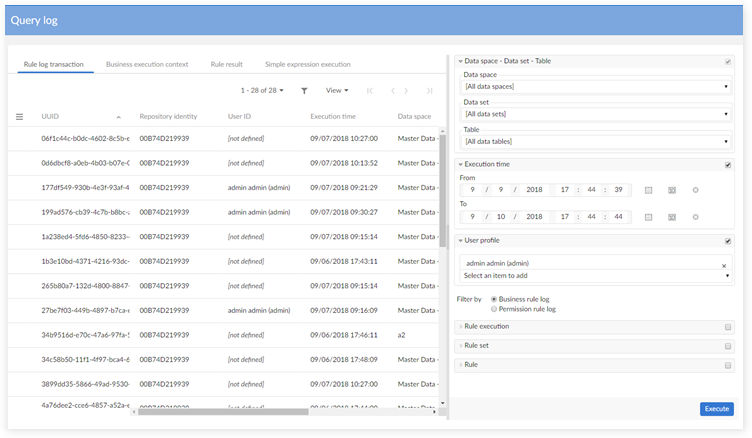Click the clock reset icon for From time
The width and height of the screenshot is (752, 438).
[x=695, y=190]
